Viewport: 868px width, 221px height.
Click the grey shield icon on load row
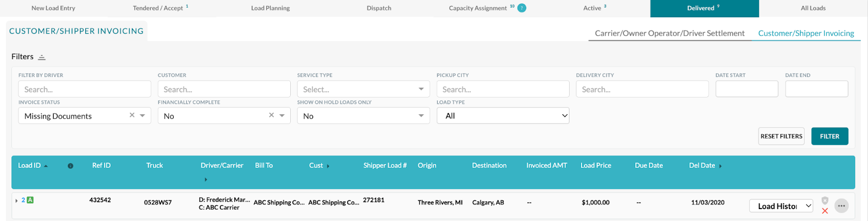tap(825, 200)
